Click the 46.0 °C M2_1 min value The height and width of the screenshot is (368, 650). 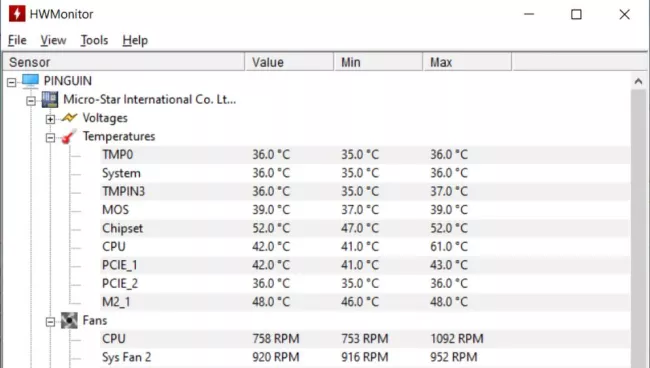click(360, 302)
